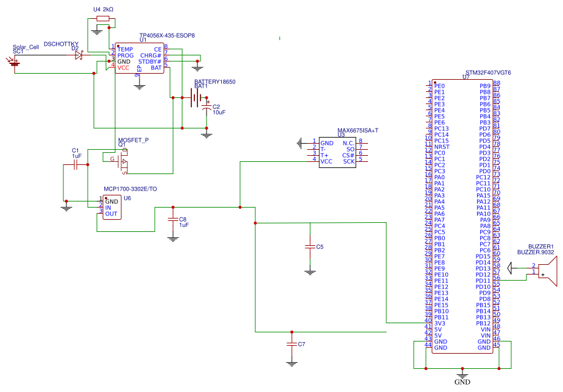Select ground symbol below capacitor C7
The height and width of the screenshot is (392, 563).
click(292, 363)
